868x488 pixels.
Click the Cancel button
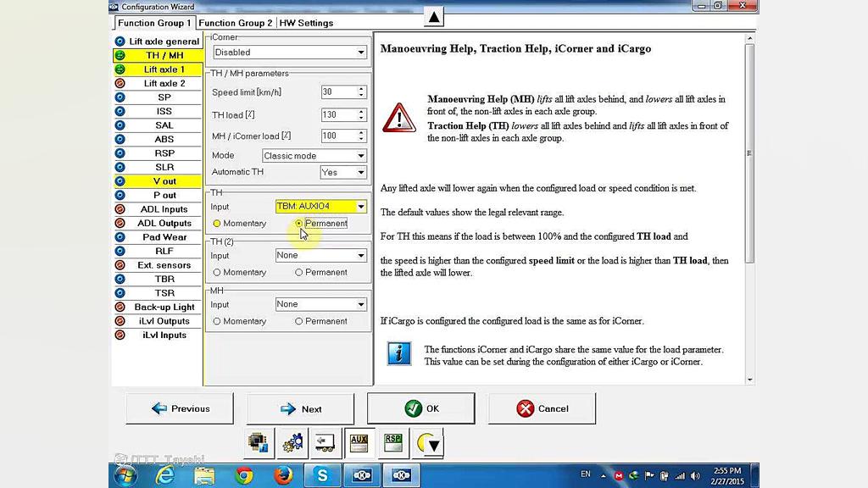[542, 409]
